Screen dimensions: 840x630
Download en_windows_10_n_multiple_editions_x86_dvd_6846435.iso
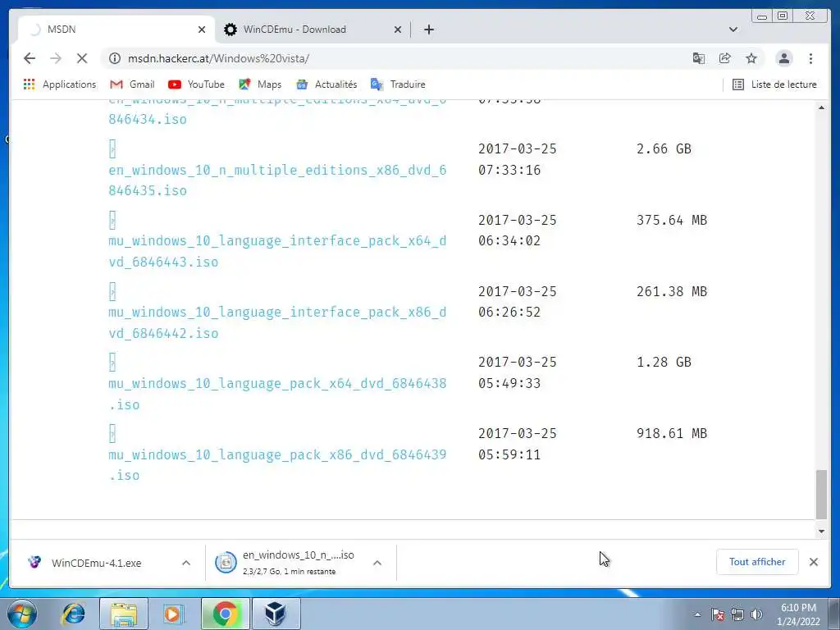277,180
